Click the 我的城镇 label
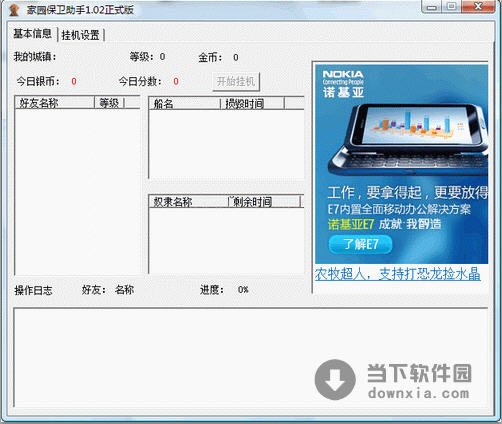 click(x=35, y=57)
